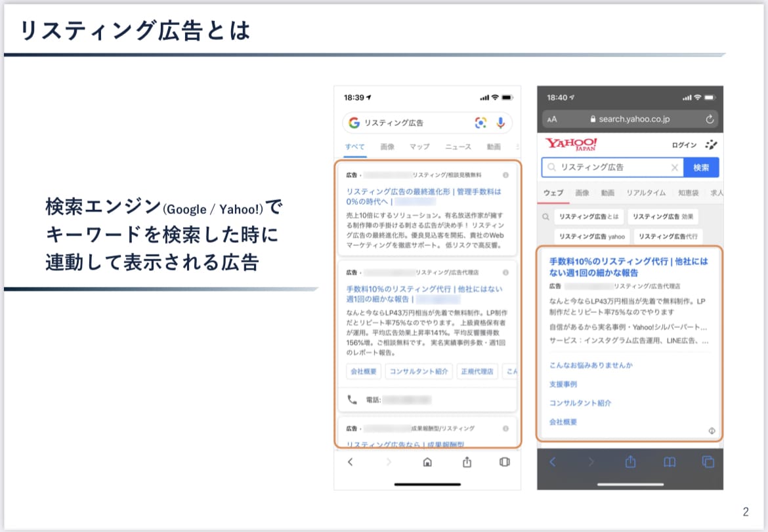The height and width of the screenshot is (532, 768).
Task: Select Google すべて tab
Action: tap(354, 147)
